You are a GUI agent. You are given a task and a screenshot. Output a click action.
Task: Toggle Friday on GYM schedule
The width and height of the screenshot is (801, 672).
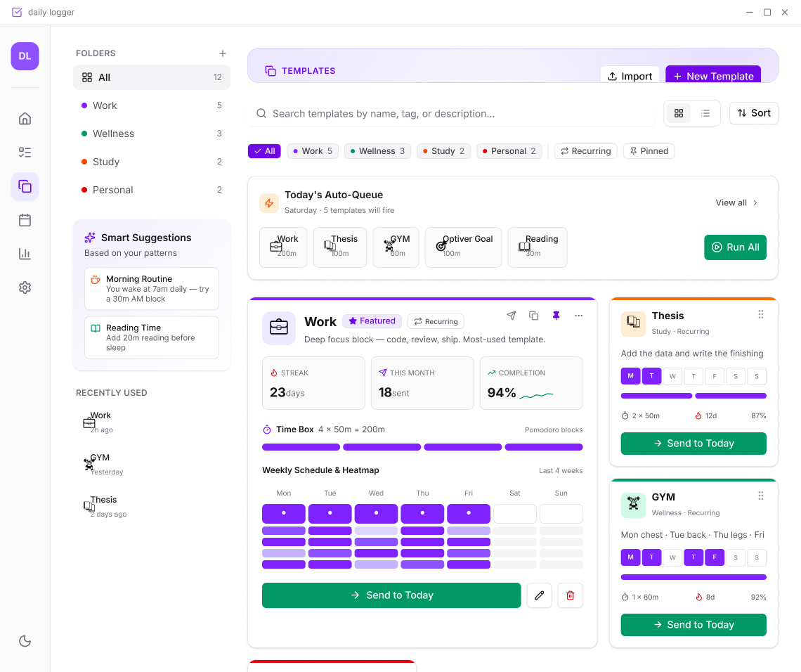pos(714,557)
